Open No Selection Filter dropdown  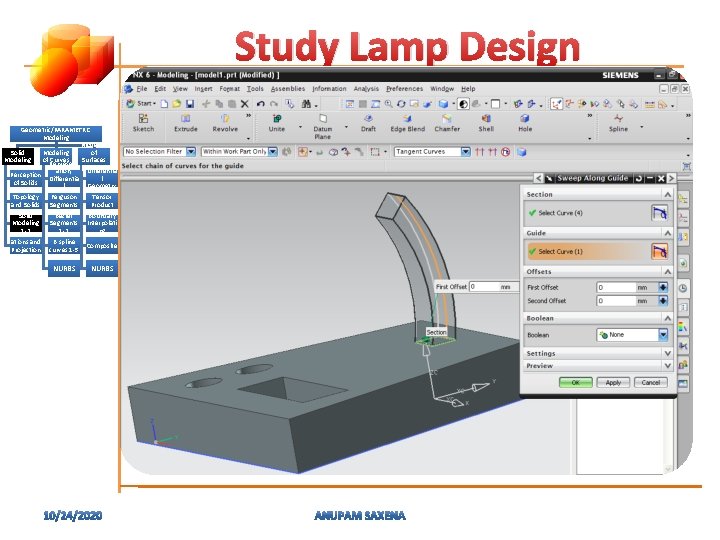(191, 152)
